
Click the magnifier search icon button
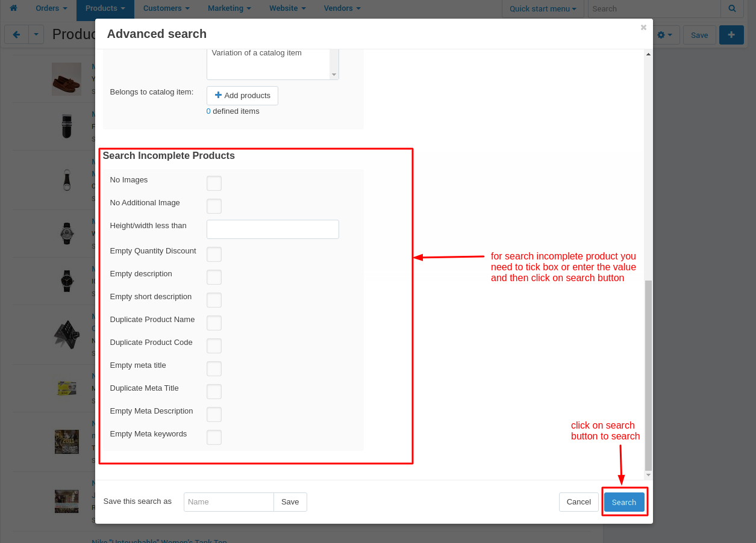(x=732, y=8)
